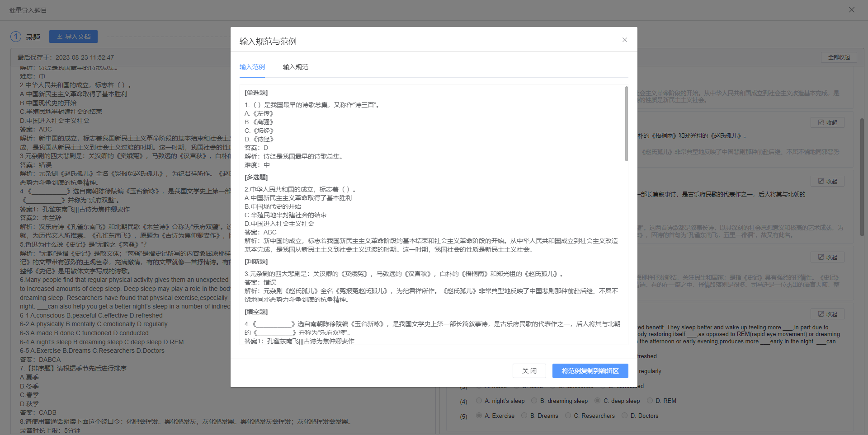Open the 输入范例 tab

coord(252,67)
